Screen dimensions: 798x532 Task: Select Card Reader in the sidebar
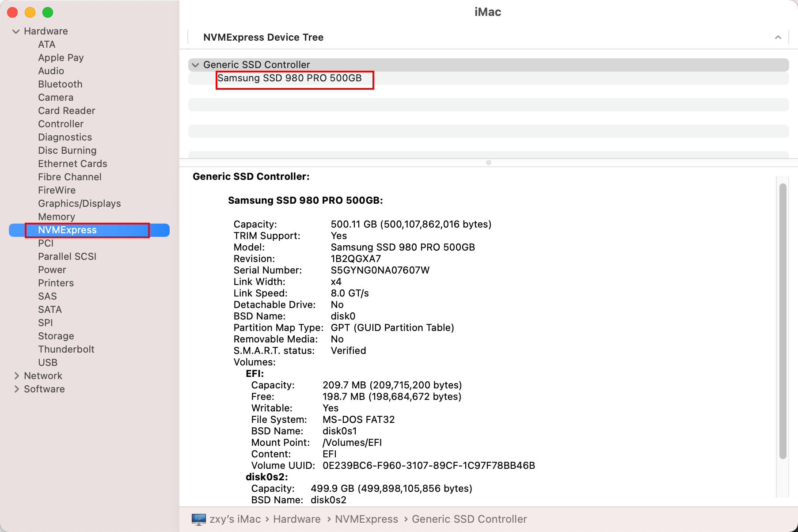67,110
